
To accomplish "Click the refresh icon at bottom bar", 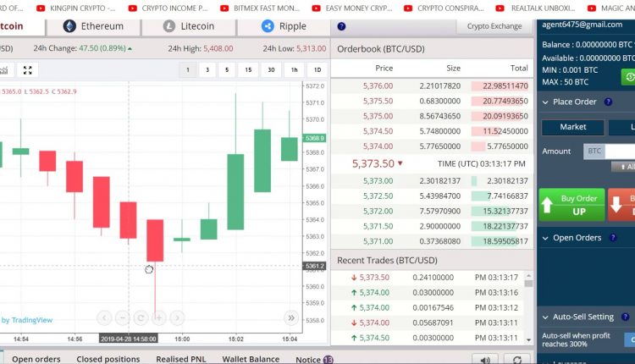I will click(x=517, y=359).
